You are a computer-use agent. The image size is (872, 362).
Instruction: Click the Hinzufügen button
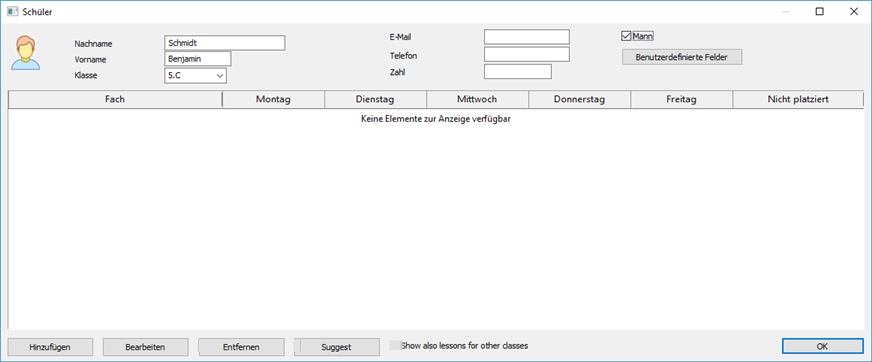(50, 346)
